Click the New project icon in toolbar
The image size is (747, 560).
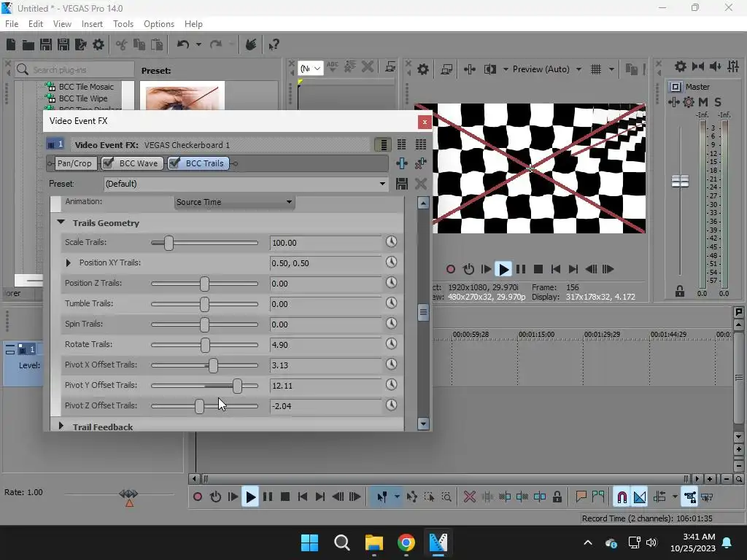pyautogui.click(x=11, y=44)
